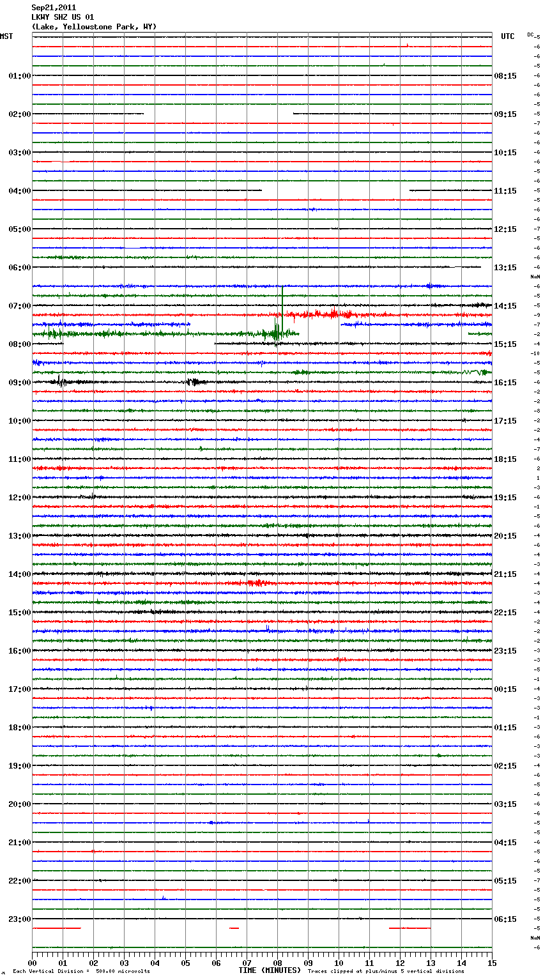The image size is (543, 980).
Task: Click the 22:15 UTC time label
Action: 505,613
